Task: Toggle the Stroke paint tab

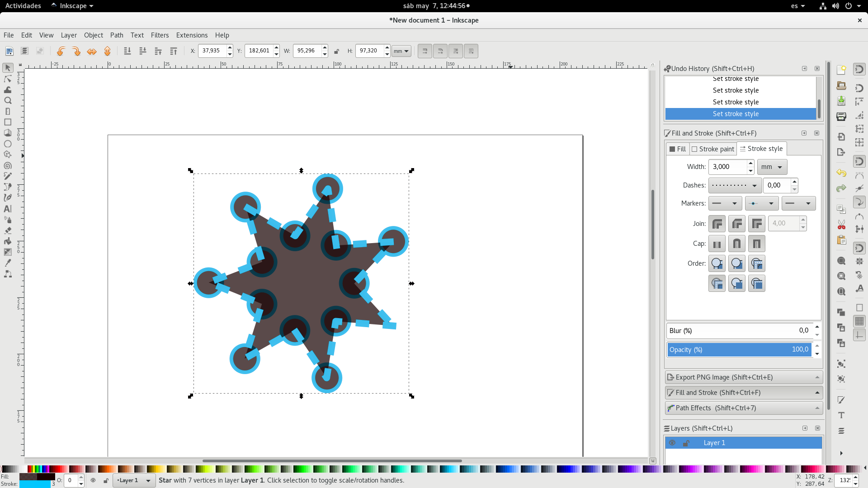Action: click(713, 148)
